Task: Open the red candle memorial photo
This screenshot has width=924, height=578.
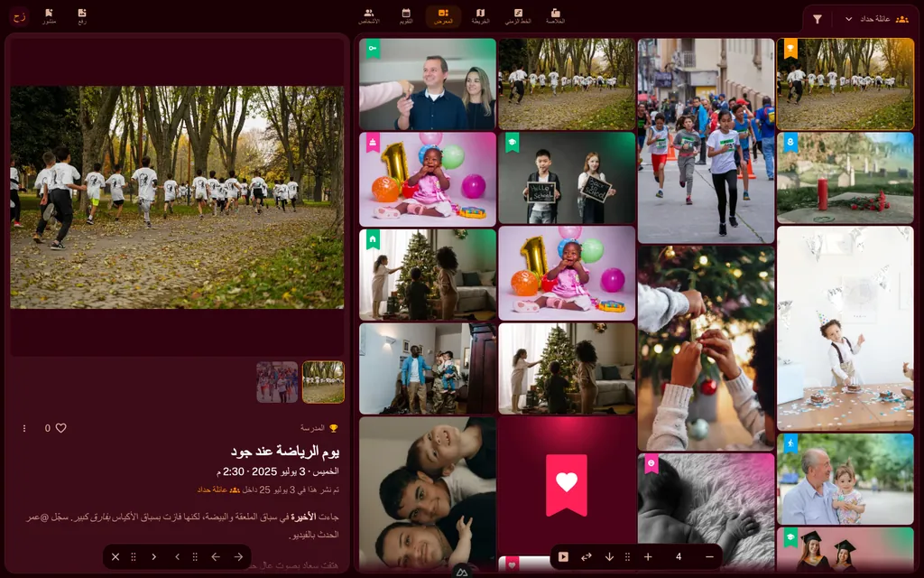Action: (845, 178)
